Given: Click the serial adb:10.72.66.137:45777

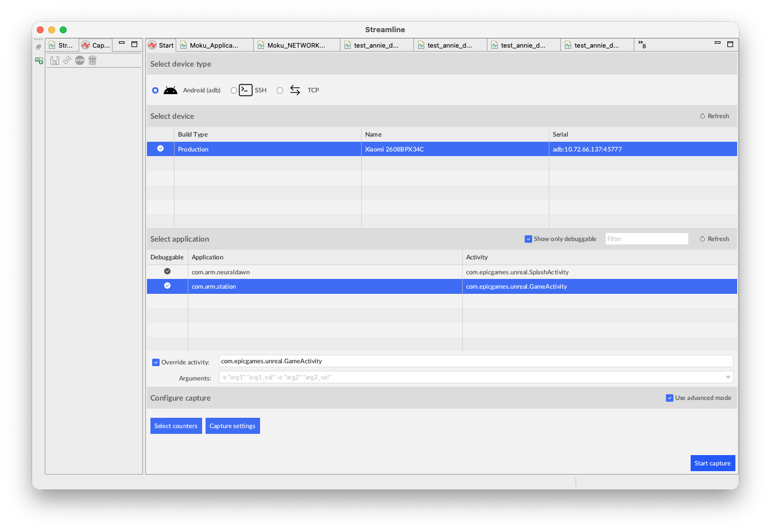Looking at the screenshot, I should coord(587,149).
